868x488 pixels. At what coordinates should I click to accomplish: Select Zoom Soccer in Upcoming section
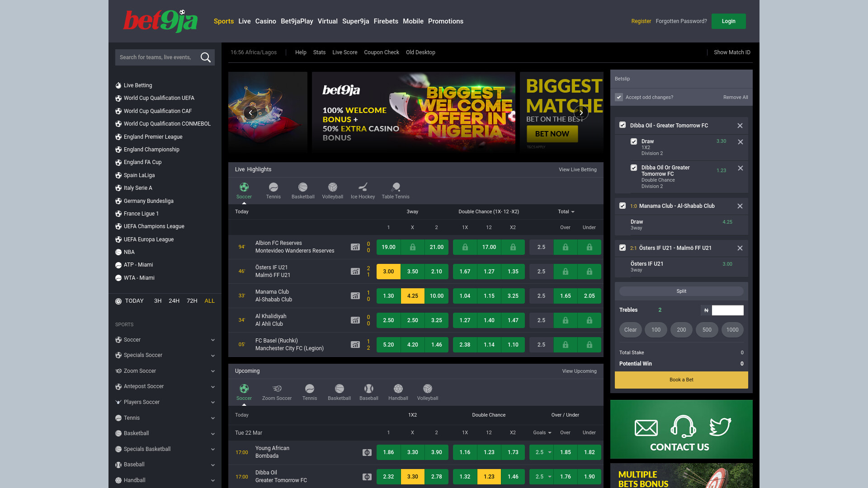(277, 392)
